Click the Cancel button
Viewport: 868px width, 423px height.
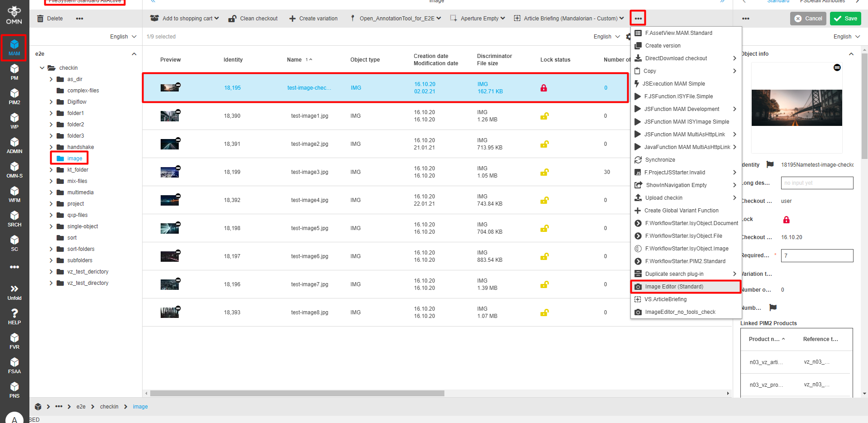pyautogui.click(x=808, y=19)
